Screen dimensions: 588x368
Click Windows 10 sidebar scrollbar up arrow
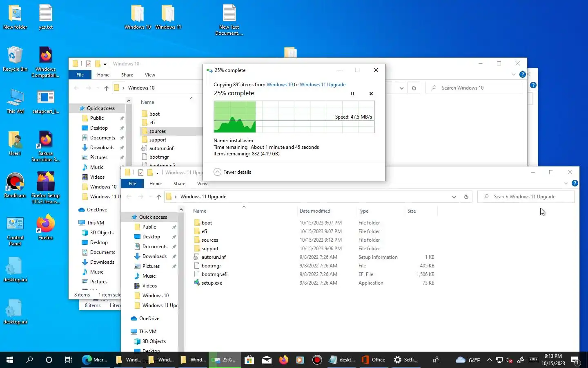pyautogui.click(x=129, y=101)
